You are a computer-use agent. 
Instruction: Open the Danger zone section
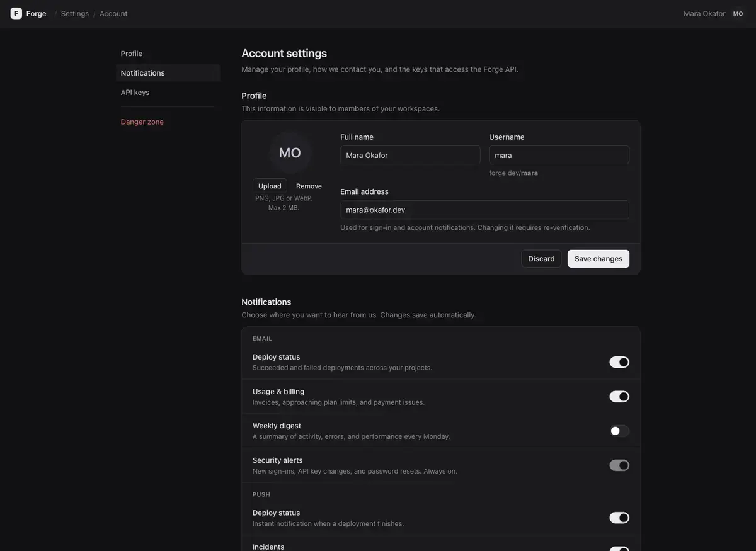click(x=168, y=122)
